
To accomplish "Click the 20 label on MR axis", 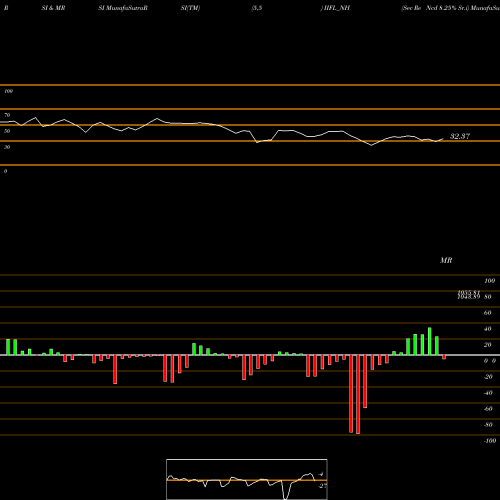I will click(488, 345).
